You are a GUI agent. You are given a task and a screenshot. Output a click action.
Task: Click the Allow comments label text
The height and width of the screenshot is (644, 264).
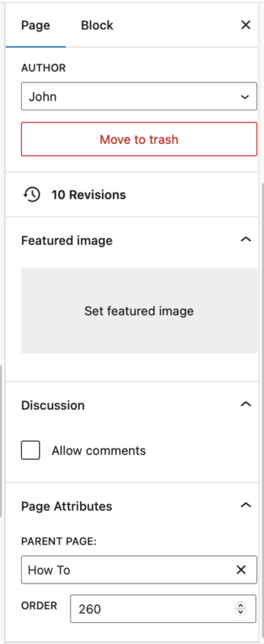(99, 450)
